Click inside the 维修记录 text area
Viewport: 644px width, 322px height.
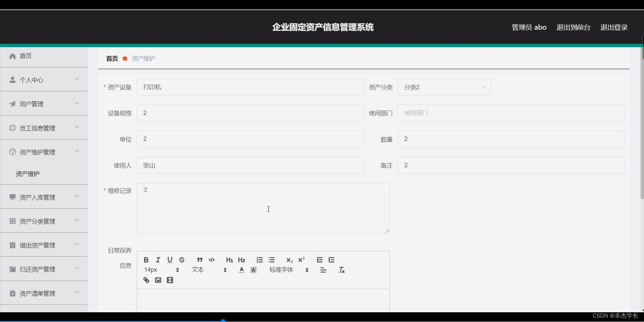point(263,208)
